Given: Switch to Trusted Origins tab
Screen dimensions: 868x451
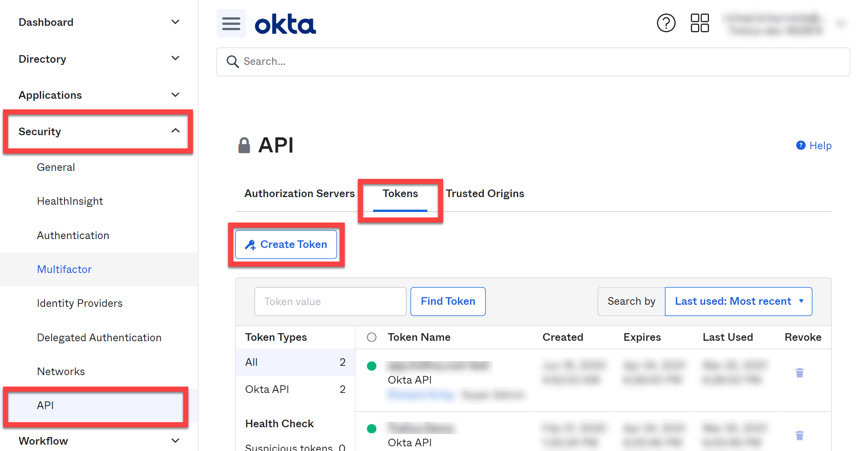Looking at the screenshot, I should tap(485, 194).
